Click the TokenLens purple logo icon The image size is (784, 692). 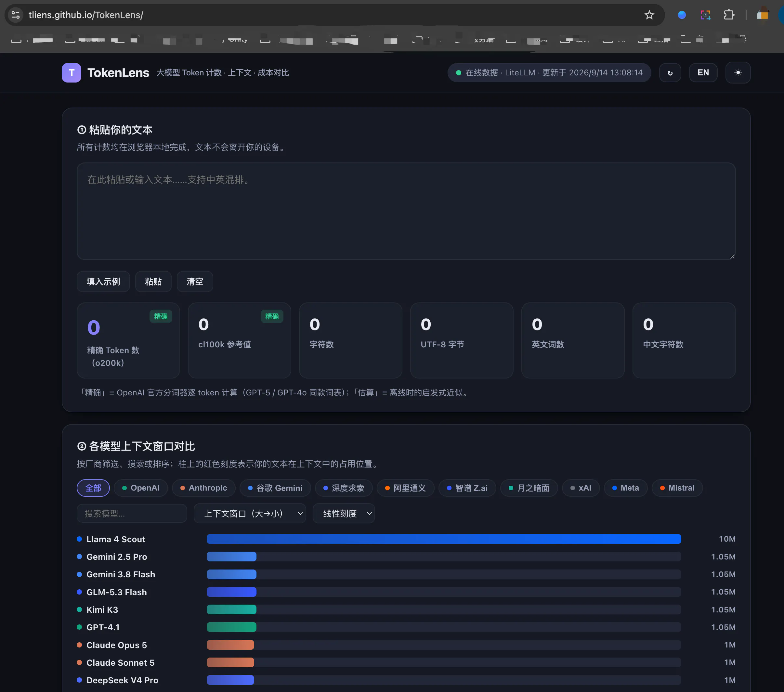coord(71,72)
